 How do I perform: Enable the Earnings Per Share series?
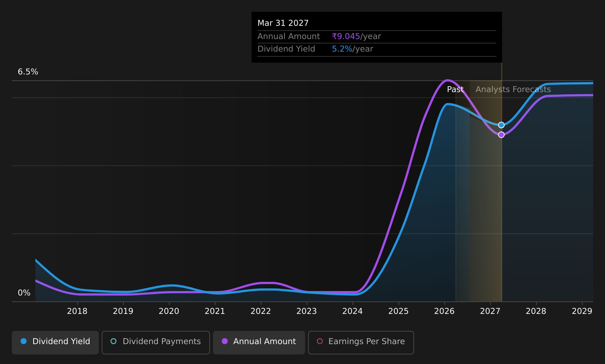point(361,342)
